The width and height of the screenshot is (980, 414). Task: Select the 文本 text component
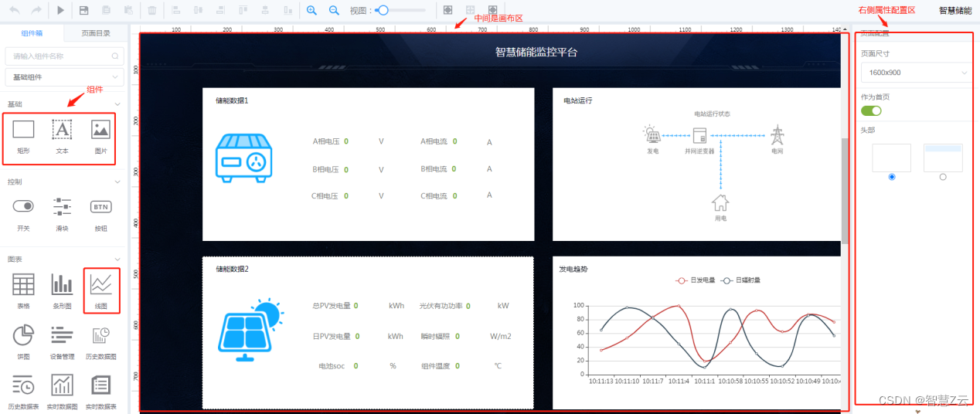tap(62, 137)
